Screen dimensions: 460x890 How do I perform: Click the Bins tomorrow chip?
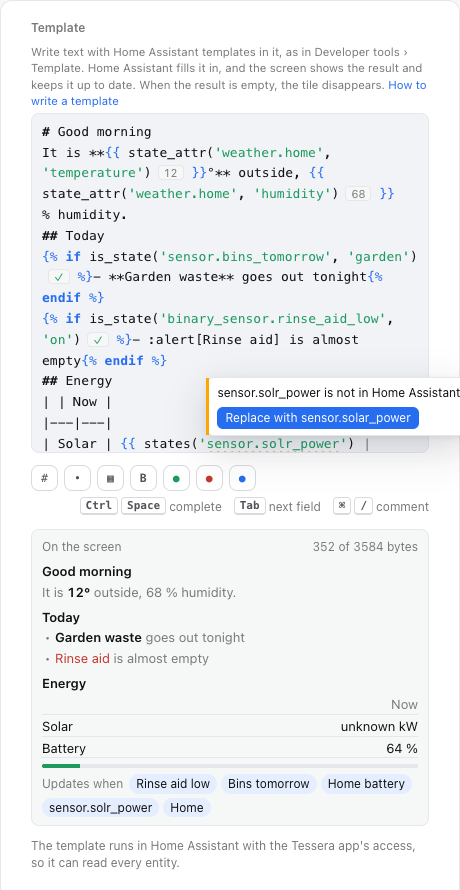269,784
